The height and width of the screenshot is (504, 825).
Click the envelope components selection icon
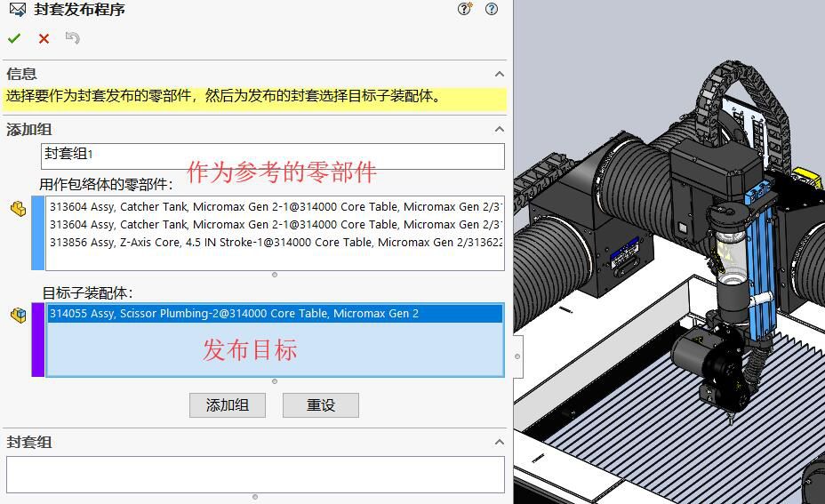pos(19,210)
